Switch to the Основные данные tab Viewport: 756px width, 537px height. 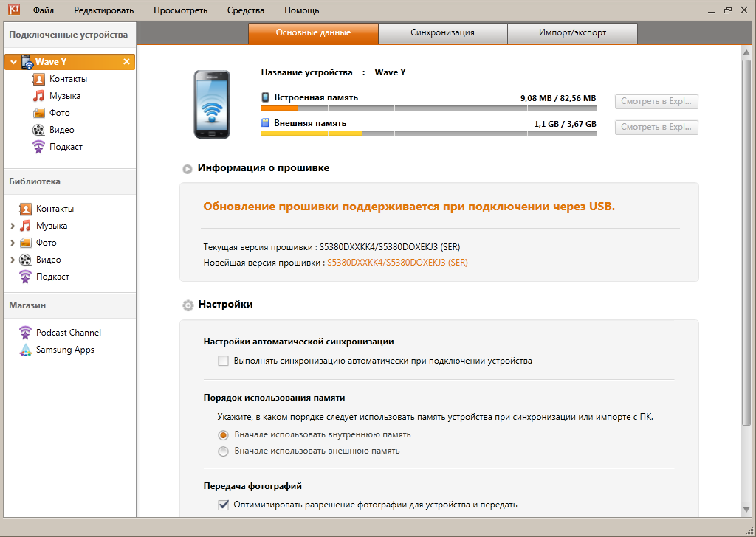(313, 33)
